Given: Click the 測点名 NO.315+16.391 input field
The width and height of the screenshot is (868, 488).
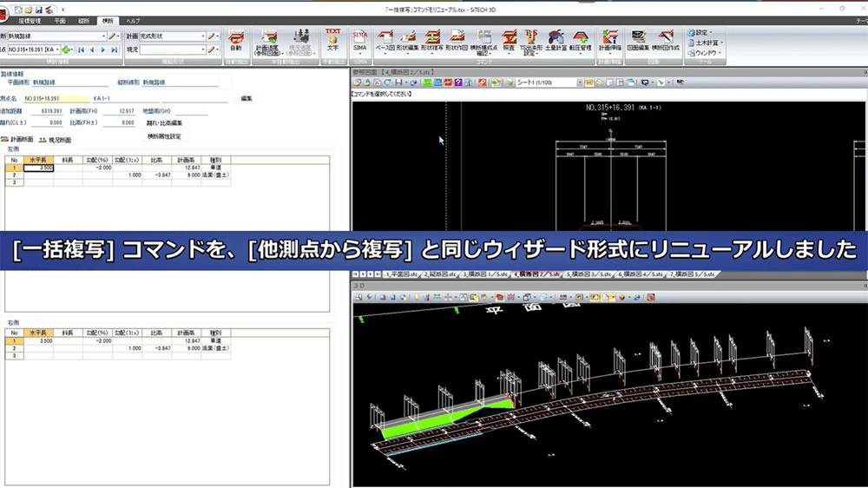Looking at the screenshot, I should tap(57, 99).
